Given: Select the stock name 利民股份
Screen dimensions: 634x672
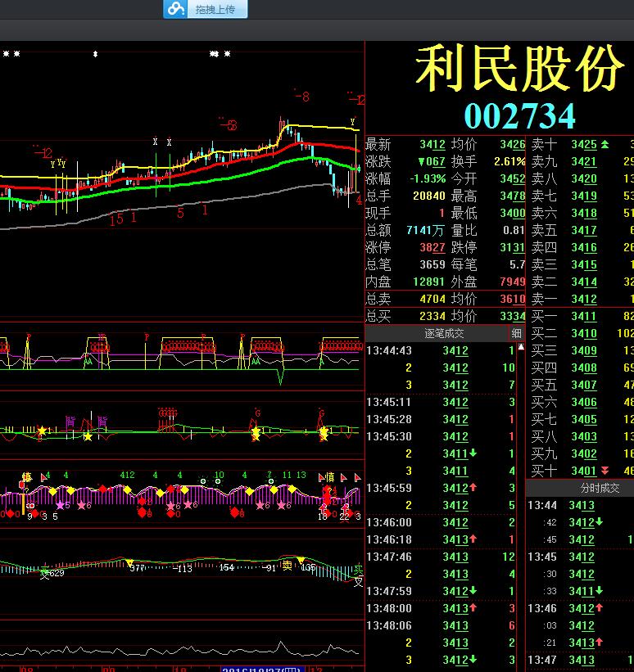Looking at the screenshot, I should (x=520, y=68).
